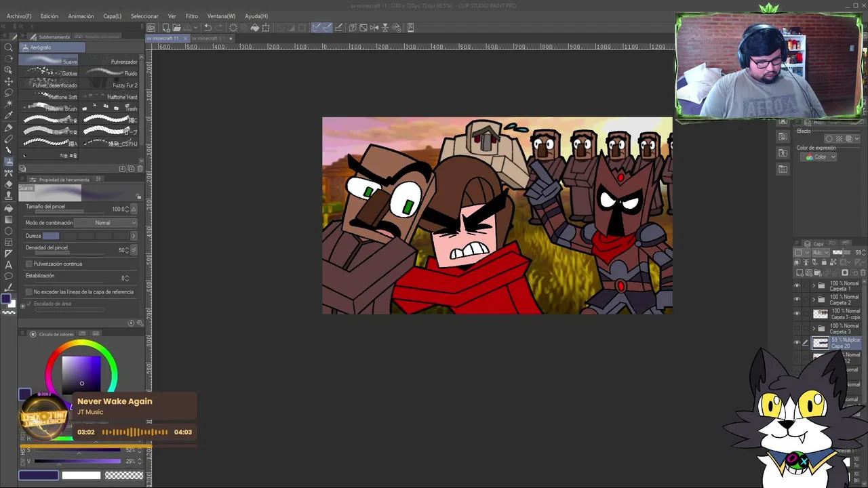The image size is (868, 488).
Task: Toggle snap to grid
Action: (x=338, y=28)
